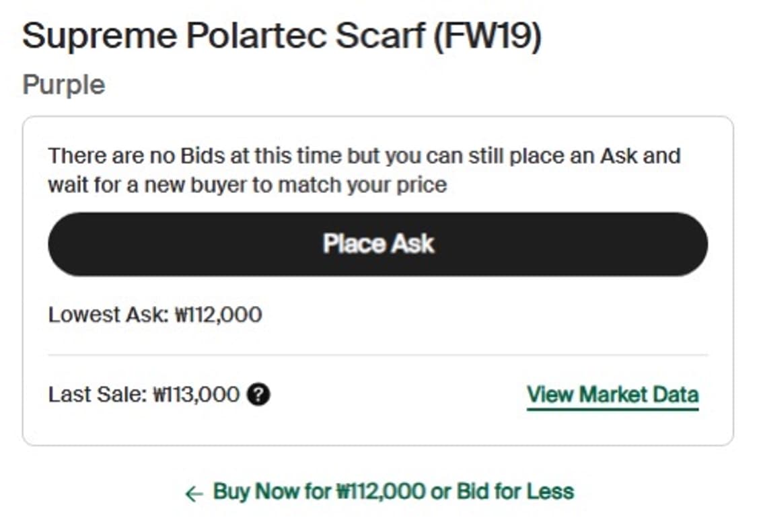Click the 'Bid for Less' text in bottom link
The width and height of the screenshot is (757, 532).
coord(515,492)
